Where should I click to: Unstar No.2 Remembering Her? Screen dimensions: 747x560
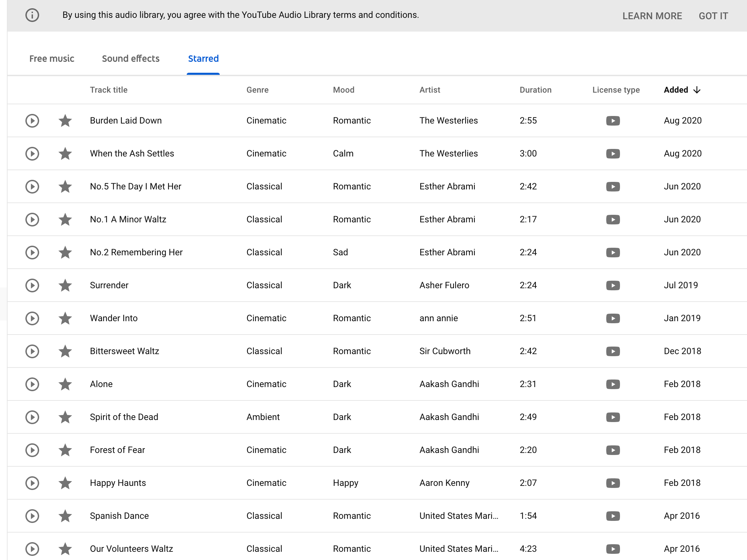click(x=65, y=252)
